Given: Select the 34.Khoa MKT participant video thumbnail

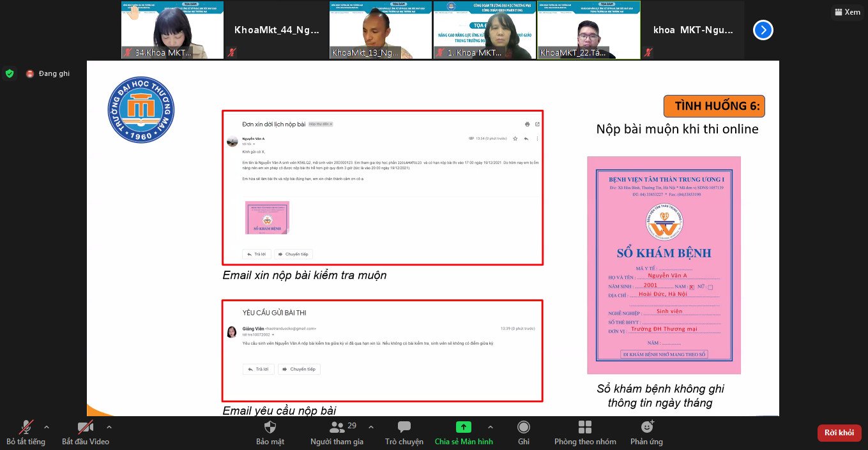Looking at the screenshot, I should 172,30.
